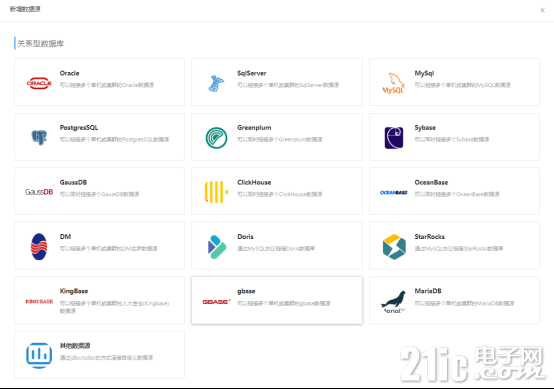The width and height of the screenshot is (554, 389).
Task: Click the MySql dolphin logo
Action: (x=394, y=83)
